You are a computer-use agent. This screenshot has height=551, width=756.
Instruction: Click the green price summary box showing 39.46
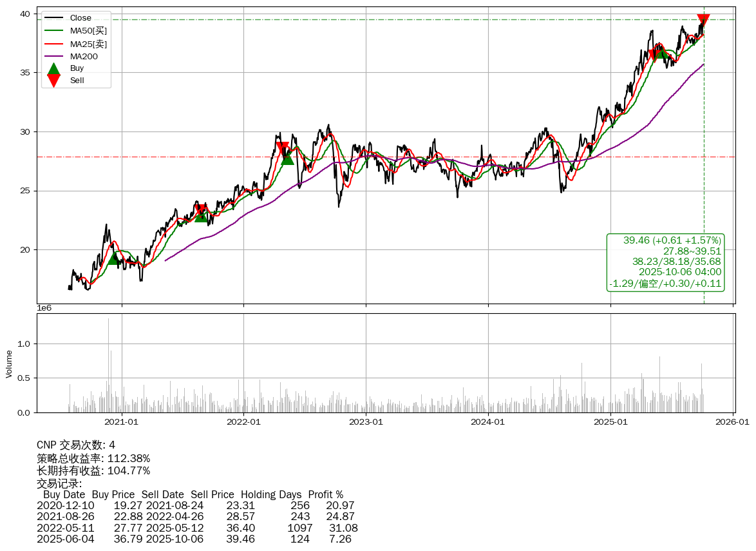tap(665, 262)
